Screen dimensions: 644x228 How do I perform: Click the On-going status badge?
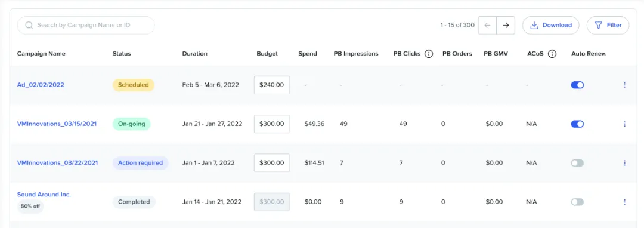pos(132,124)
